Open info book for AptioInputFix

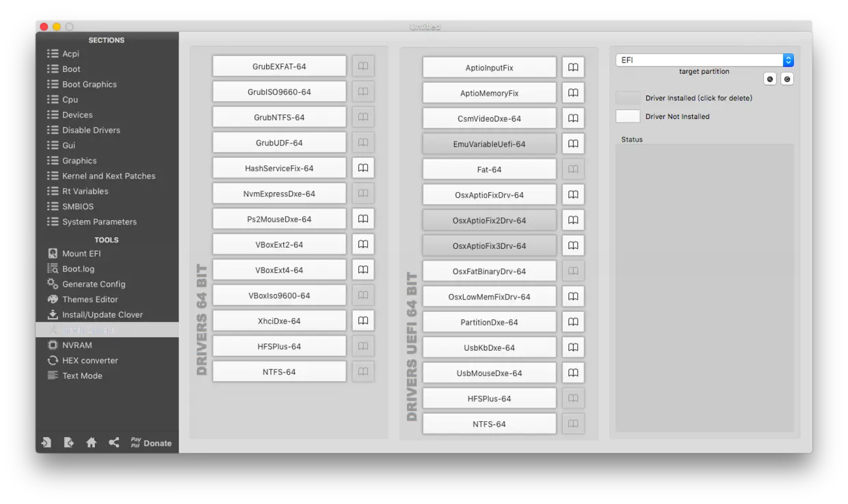coord(573,68)
